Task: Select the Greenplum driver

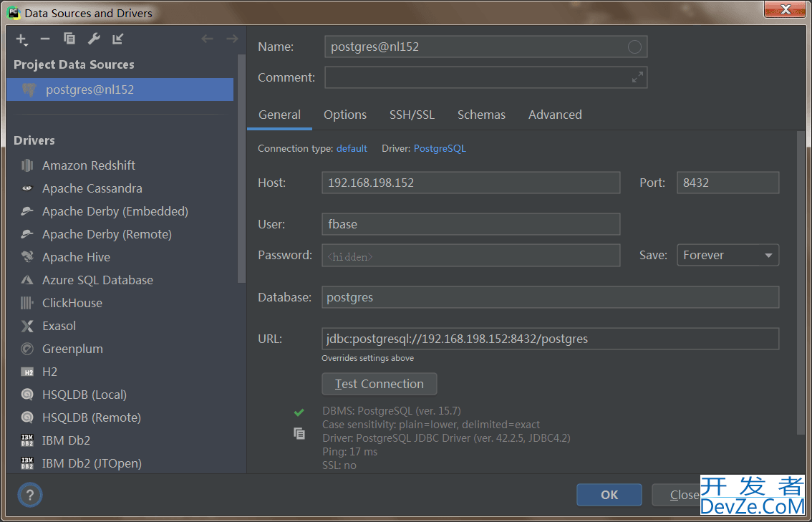Action: click(x=72, y=349)
